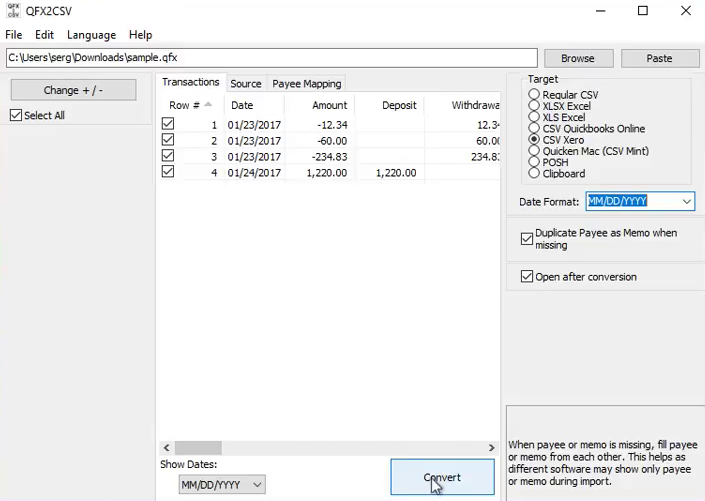Uncheck the checkbox for row 1

click(168, 124)
